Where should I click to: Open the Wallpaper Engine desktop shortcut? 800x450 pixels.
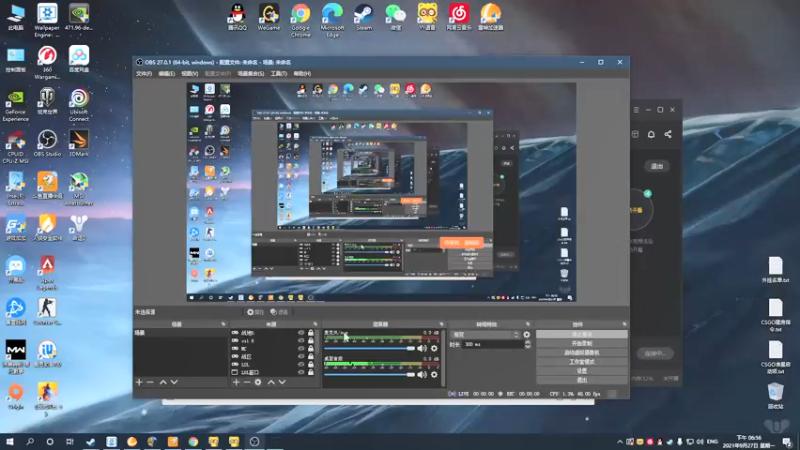coord(47,20)
